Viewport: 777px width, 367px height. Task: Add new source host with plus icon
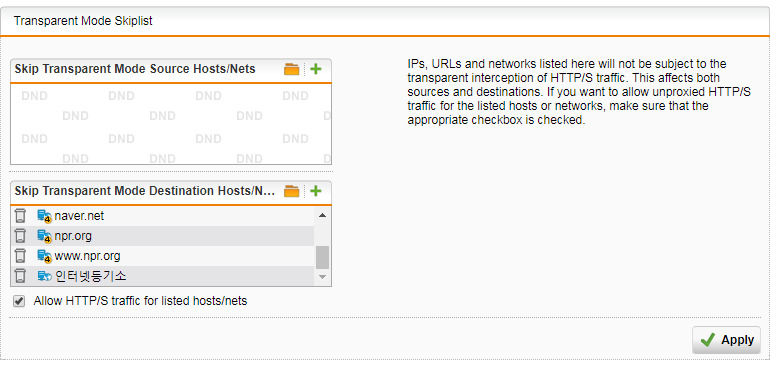(316, 69)
